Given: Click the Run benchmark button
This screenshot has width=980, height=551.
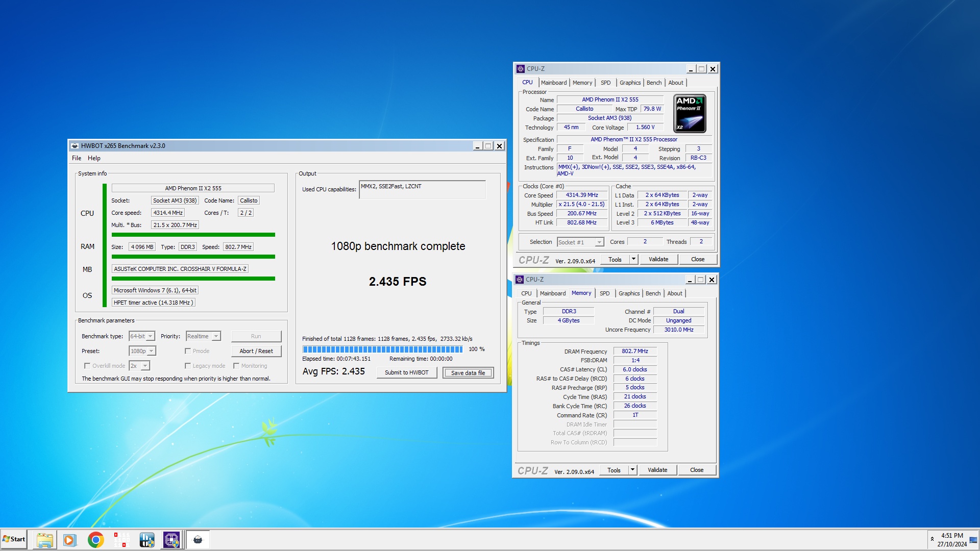Looking at the screenshot, I should point(256,336).
